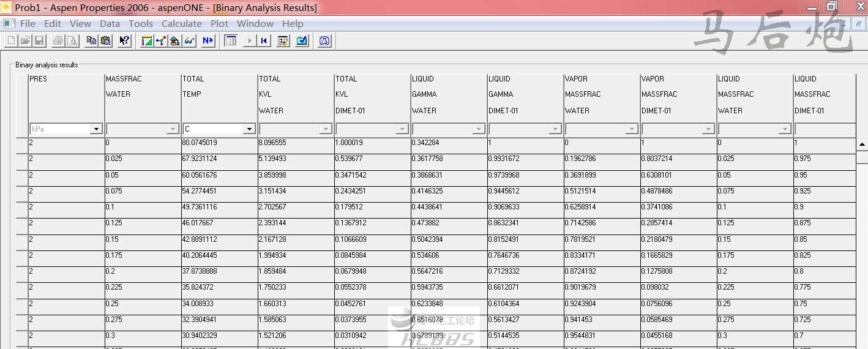The image size is (868, 349).
Task: Open units dropdown under LIQUID GAMMA DIMET-01
Action: pyautogui.click(x=555, y=129)
